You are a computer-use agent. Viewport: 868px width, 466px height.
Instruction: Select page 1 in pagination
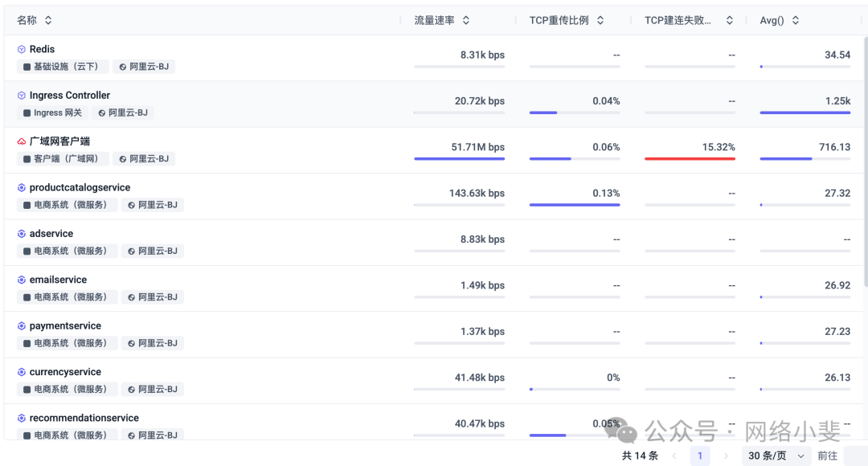click(x=699, y=456)
